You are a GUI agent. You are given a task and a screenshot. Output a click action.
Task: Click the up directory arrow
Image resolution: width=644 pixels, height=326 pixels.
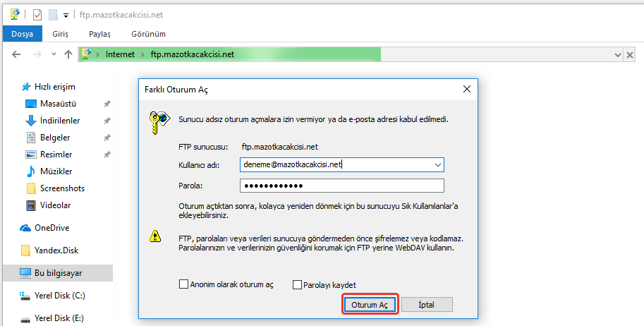68,54
